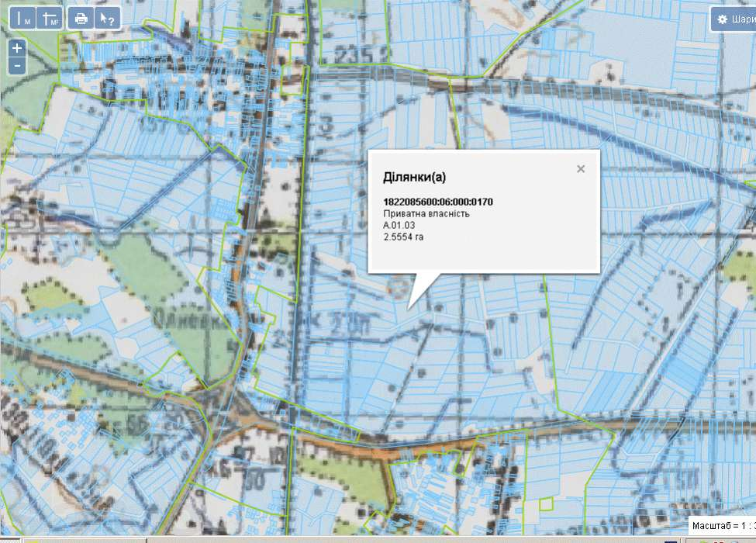This screenshot has height=543, width=756.
Task: Click the 235 label at the map top
Action: 353,54
